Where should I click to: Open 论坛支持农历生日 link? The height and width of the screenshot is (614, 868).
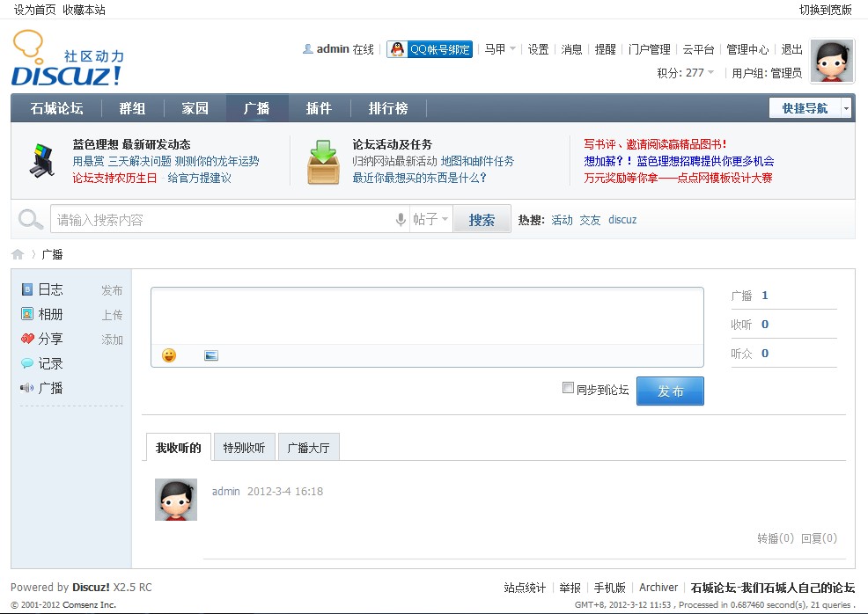[114, 178]
